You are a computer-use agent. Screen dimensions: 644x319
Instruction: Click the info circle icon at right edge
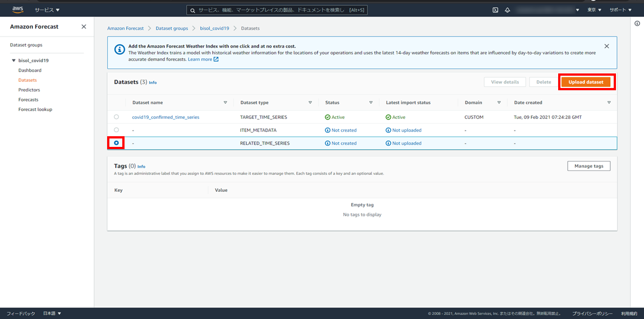[x=637, y=24]
